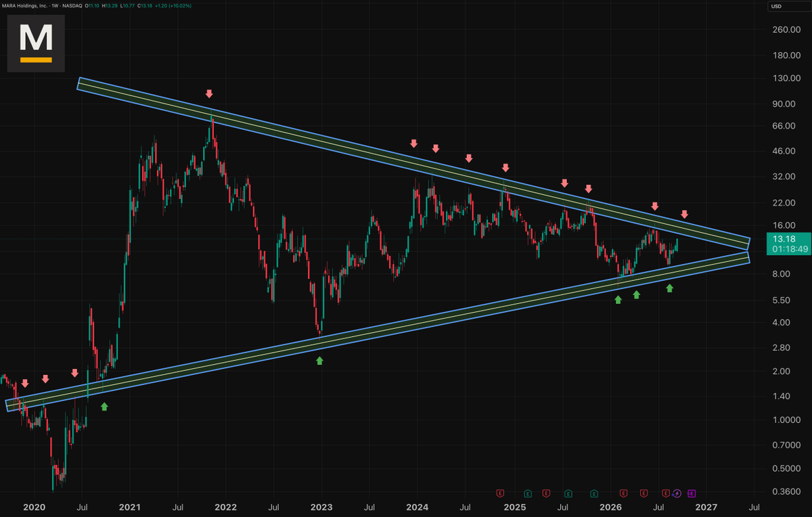Click the 2021 time axis label
This screenshot has width=812, height=517.
[x=129, y=507]
